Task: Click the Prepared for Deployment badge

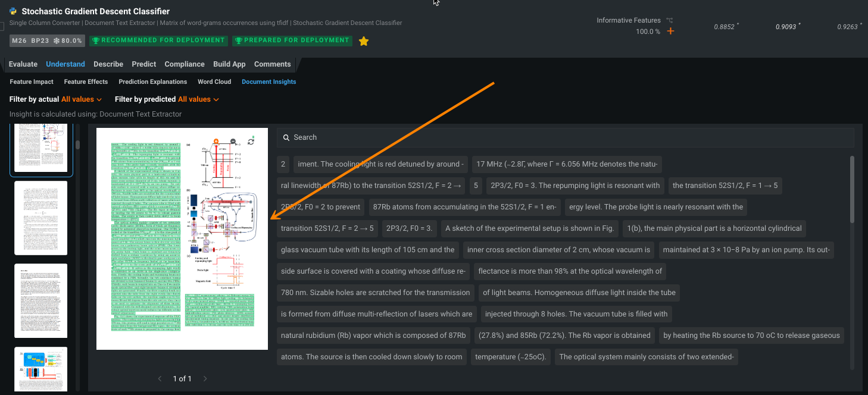Action: pyautogui.click(x=292, y=40)
